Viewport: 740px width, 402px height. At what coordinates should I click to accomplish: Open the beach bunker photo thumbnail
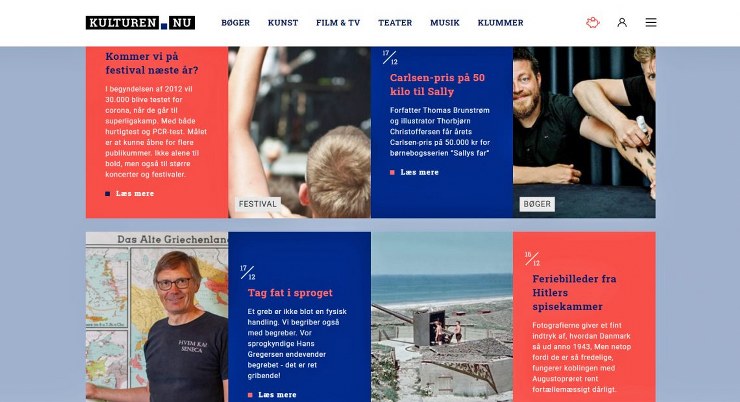click(x=442, y=317)
